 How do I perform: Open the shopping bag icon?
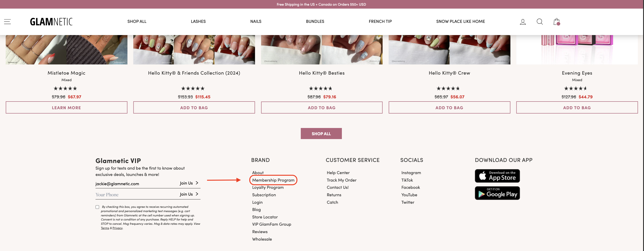[556, 22]
